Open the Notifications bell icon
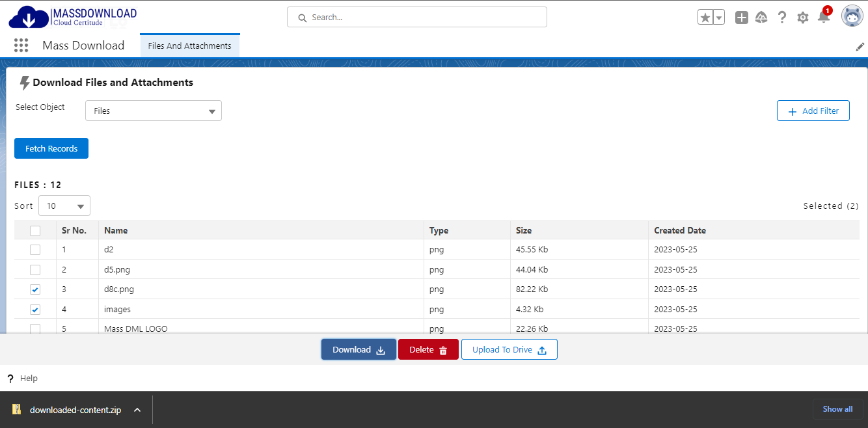Image resolution: width=868 pixels, height=428 pixels. 823,18
